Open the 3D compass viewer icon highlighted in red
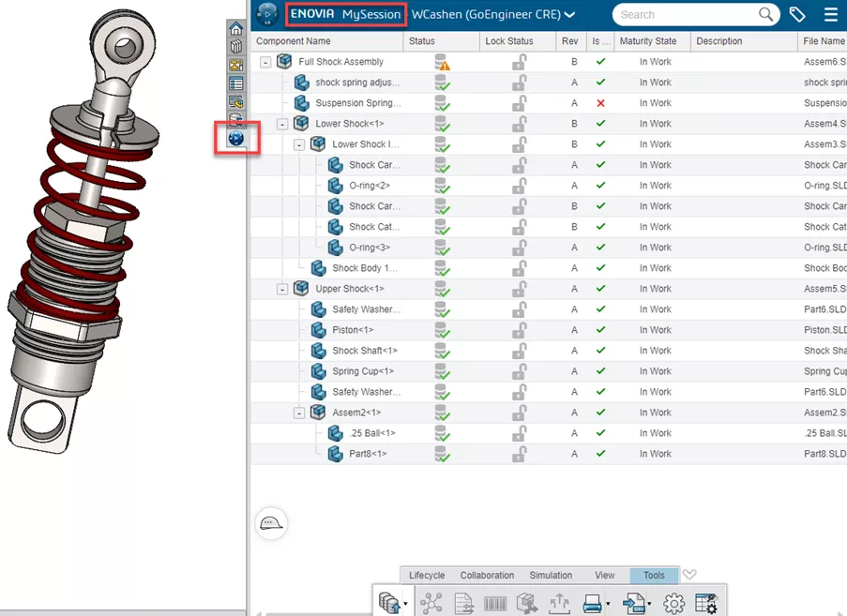This screenshot has width=847, height=616. pyautogui.click(x=236, y=138)
